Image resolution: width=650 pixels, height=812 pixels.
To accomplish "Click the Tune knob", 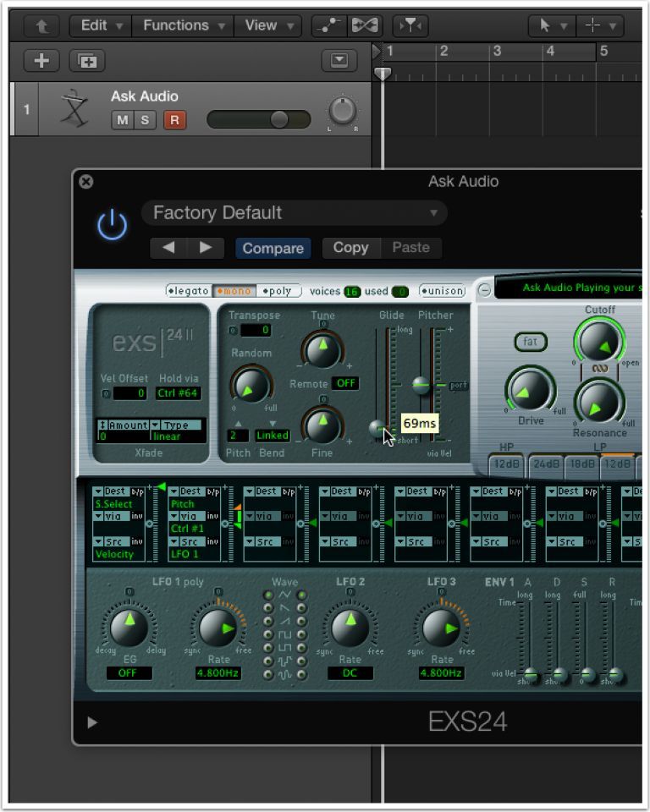I will (x=322, y=350).
